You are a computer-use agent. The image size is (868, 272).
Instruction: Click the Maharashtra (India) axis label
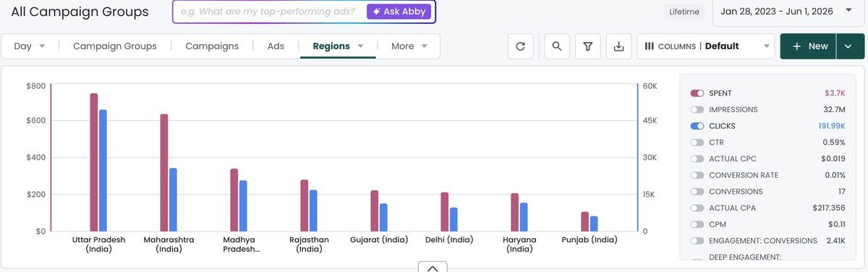(169, 244)
